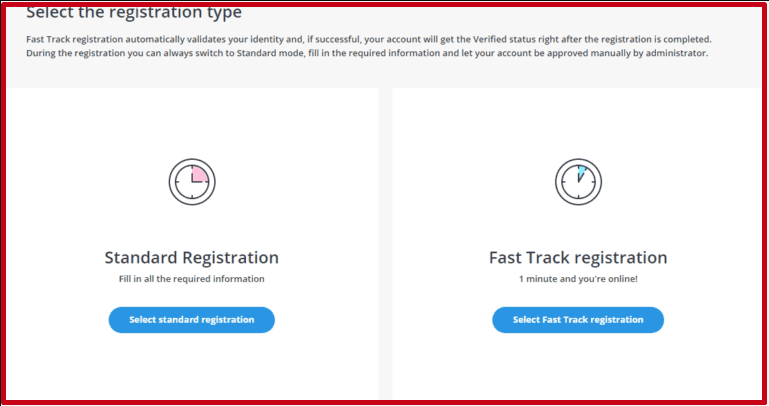Click the Fast Track clock icon
The image size is (769, 406).
(577, 182)
